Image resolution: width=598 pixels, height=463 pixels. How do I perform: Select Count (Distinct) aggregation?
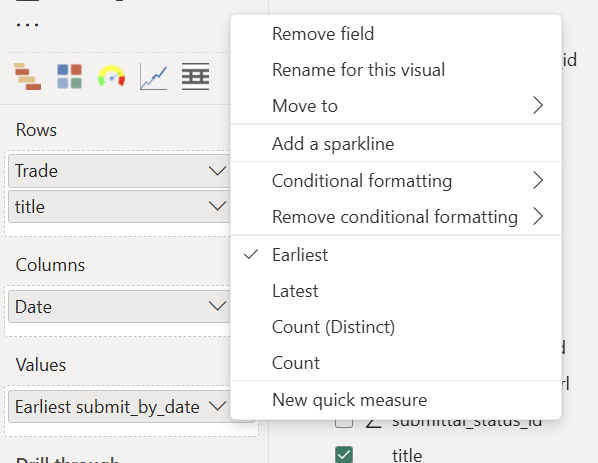tap(396, 326)
